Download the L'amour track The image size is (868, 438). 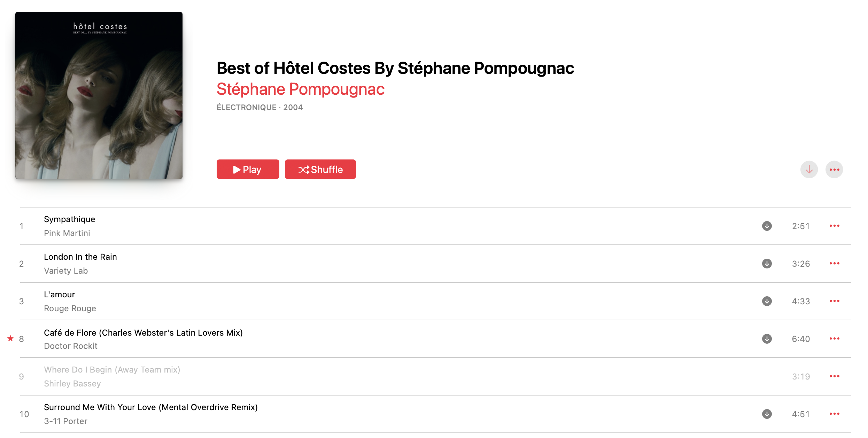click(x=767, y=301)
